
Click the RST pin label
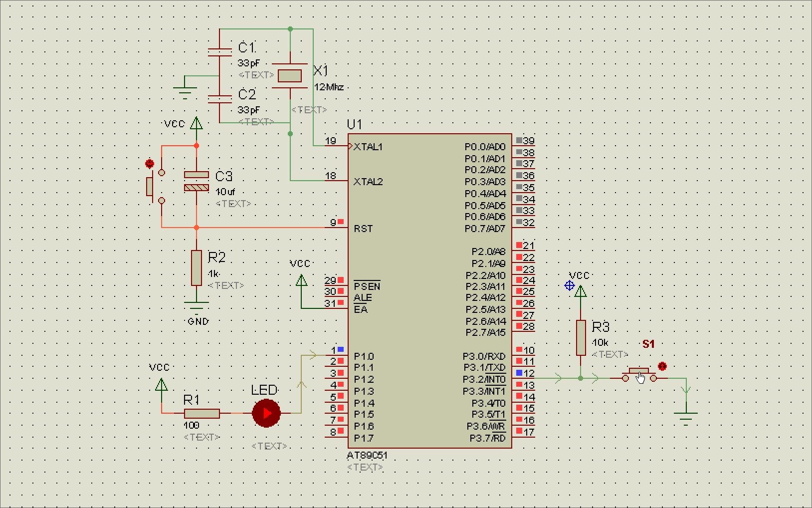(363, 229)
